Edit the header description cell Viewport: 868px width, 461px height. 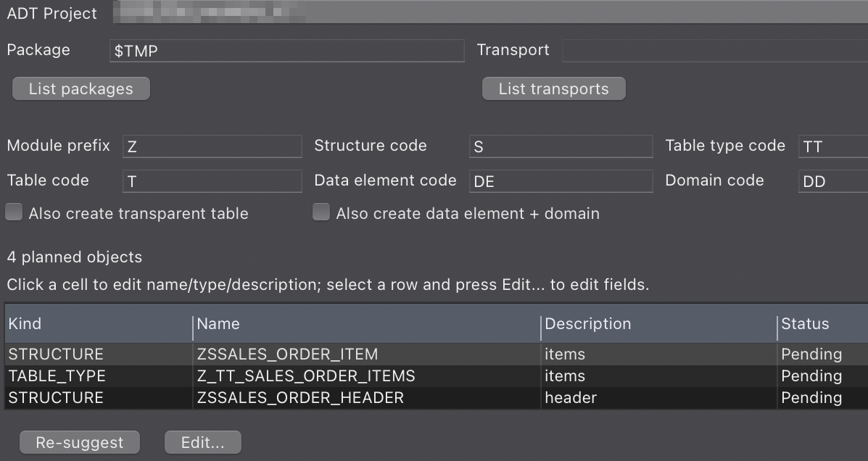click(x=658, y=397)
